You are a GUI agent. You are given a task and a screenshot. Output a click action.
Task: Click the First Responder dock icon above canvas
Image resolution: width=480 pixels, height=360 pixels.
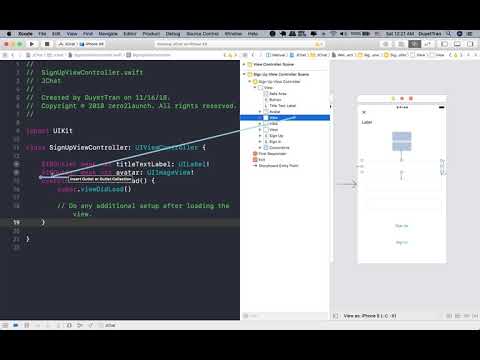(402, 99)
